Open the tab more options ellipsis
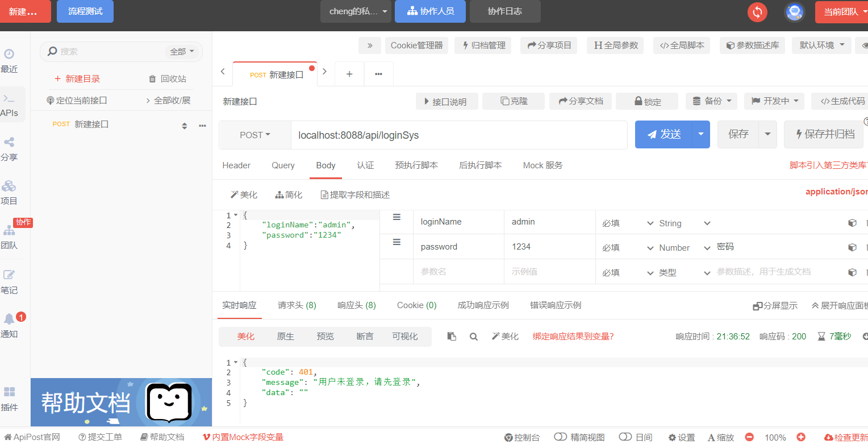Image resolution: width=868 pixels, height=448 pixels. (x=378, y=74)
